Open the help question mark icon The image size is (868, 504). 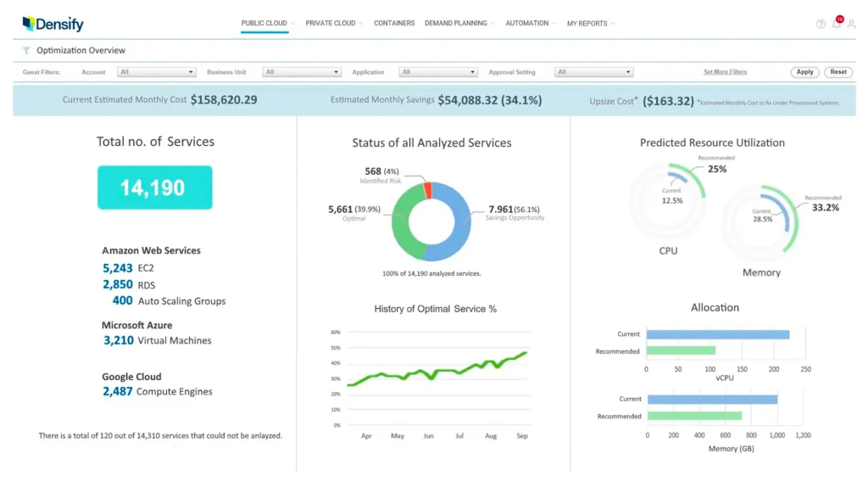click(x=821, y=24)
